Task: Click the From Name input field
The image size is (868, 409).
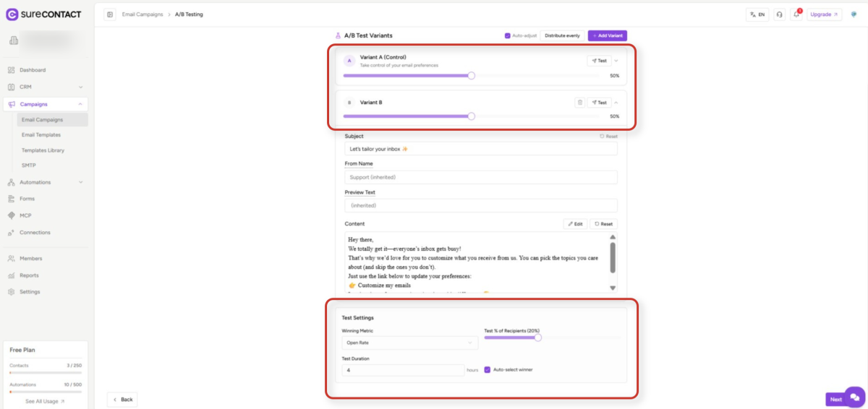Action: coord(481,177)
